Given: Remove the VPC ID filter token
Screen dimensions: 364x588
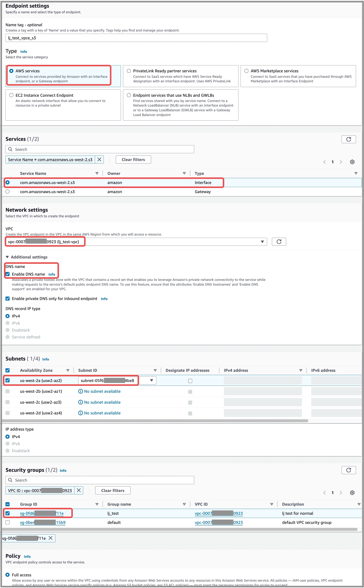Looking at the screenshot, I should coord(78,490).
